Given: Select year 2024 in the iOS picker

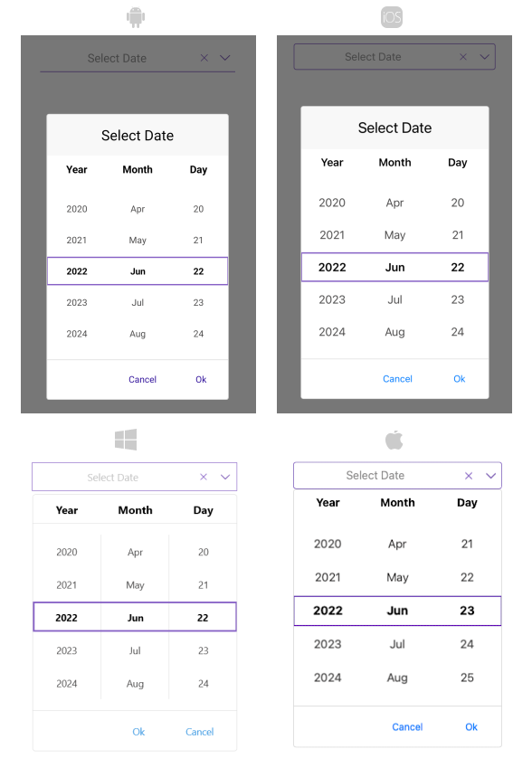Looking at the screenshot, I should 332,332.
